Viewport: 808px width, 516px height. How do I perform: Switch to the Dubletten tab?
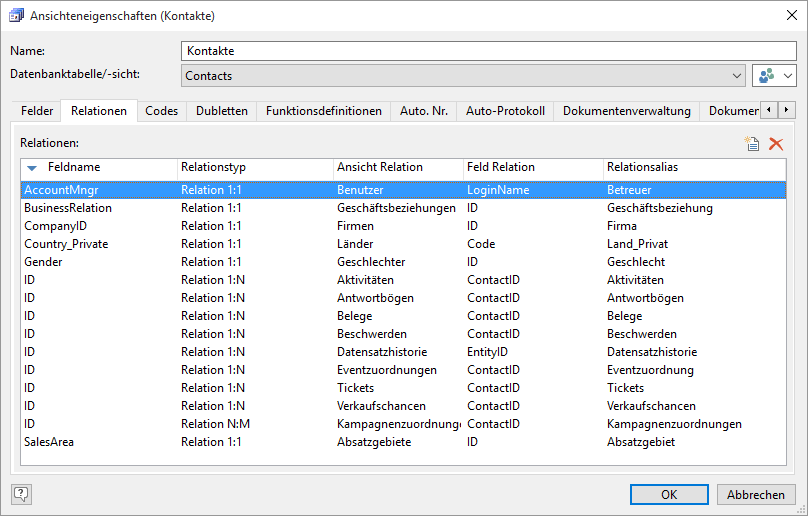pos(222,111)
